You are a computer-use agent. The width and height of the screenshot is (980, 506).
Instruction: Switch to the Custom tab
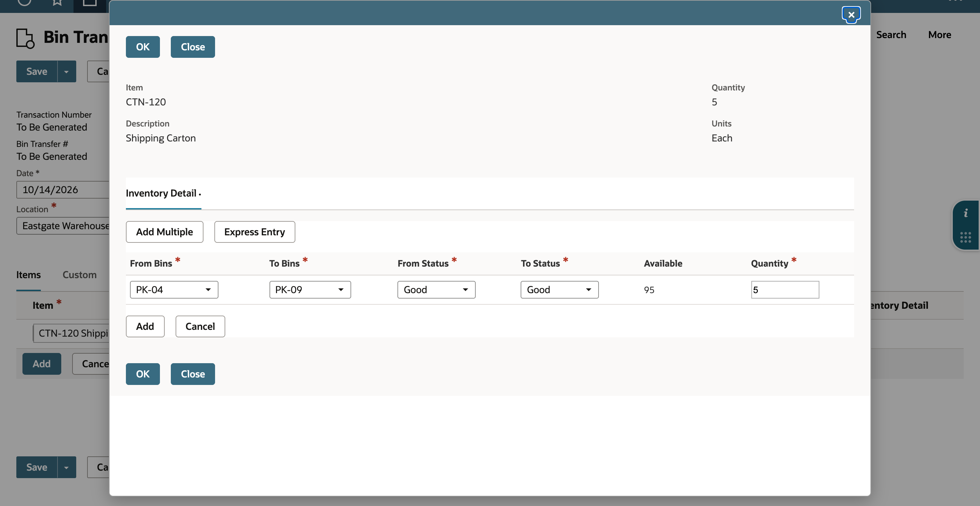click(x=80, y=275)
